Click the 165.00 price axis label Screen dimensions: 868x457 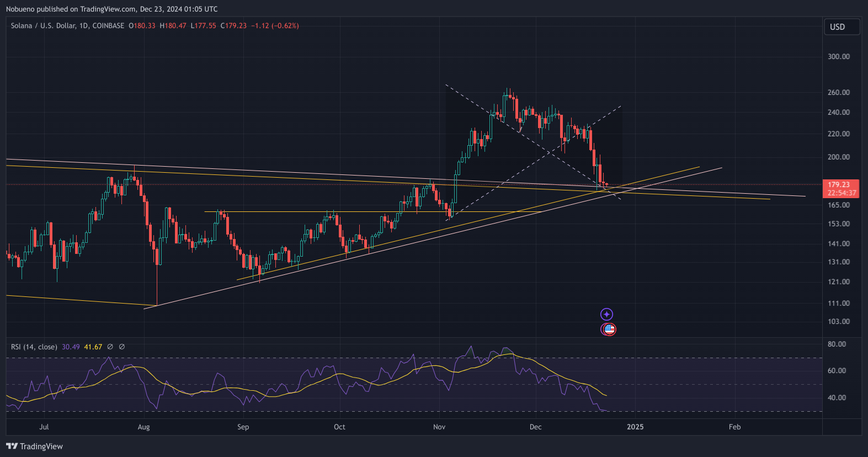pyautogui.click(x=839, y=205)
